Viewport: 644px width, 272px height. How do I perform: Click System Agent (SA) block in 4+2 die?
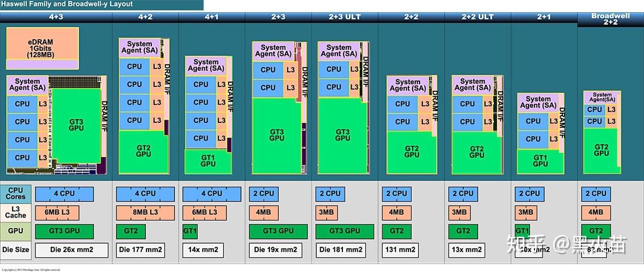140,48
